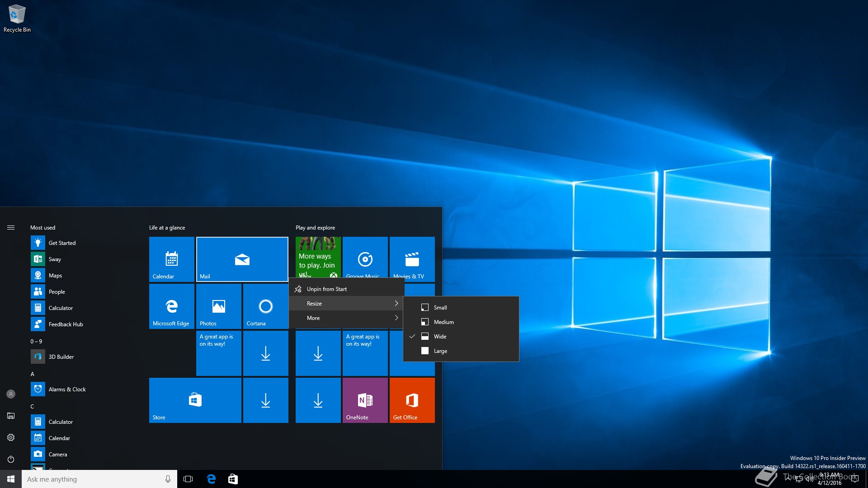Open Calculator in the Most used list
868x488 pixels.
(83, 308)
